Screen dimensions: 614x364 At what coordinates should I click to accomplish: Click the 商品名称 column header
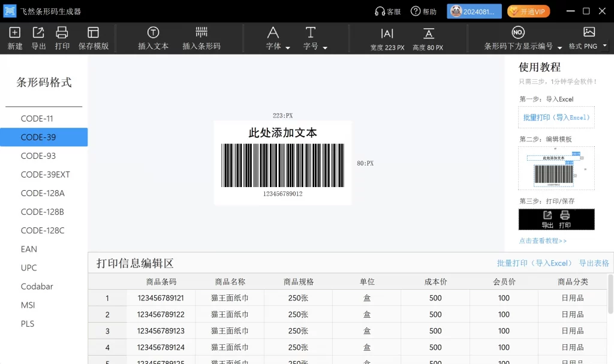[x=230, y=282]
